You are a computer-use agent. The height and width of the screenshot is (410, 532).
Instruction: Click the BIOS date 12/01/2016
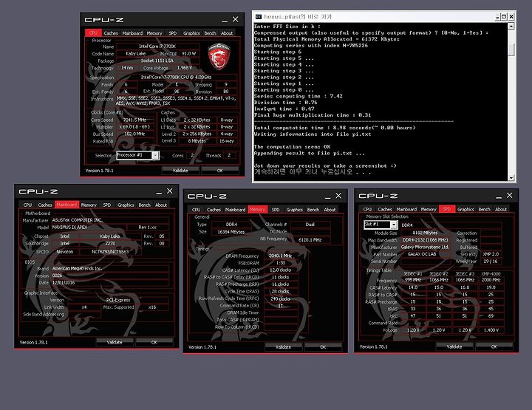tap(110, 283)
